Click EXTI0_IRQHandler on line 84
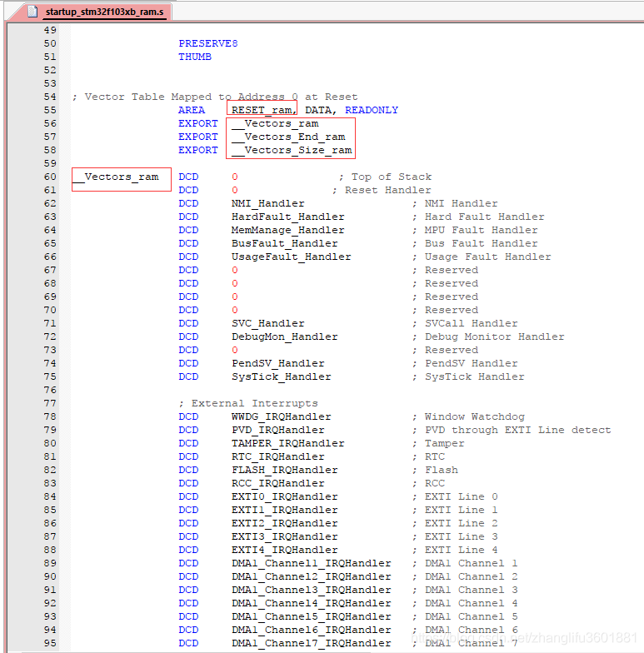 pyautogui.click(x=285, y=496)
